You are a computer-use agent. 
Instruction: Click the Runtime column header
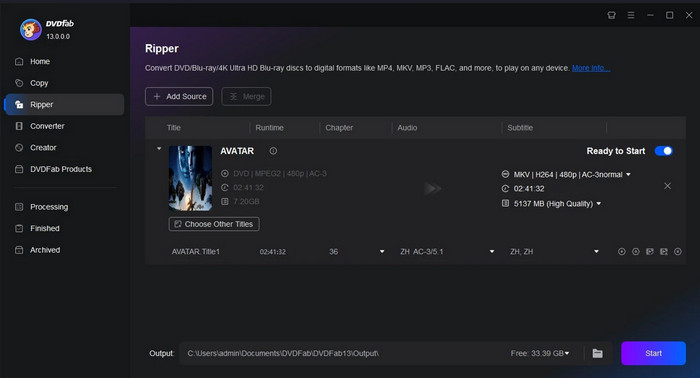tap(269, 128)
